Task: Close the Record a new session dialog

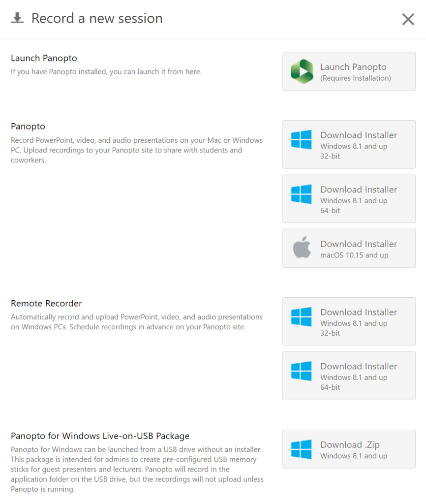Action: pyautogui.click(x=408, y=19)
